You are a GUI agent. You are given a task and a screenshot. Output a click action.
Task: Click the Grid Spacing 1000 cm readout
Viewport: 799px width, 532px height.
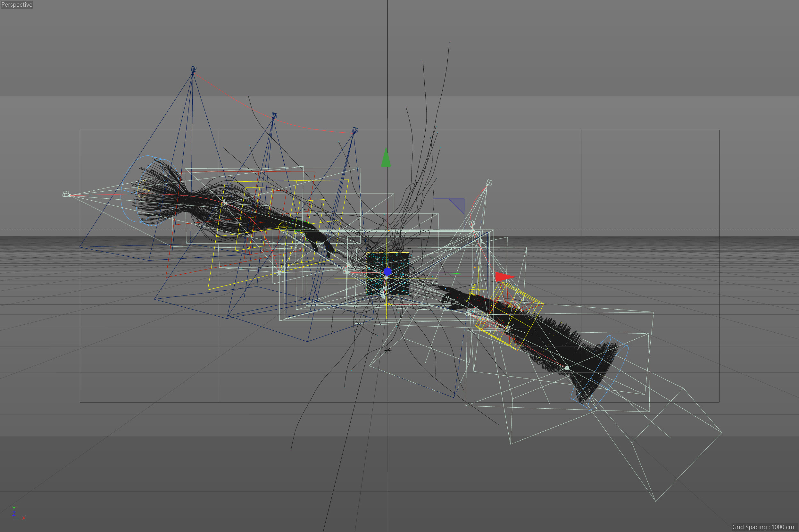click(763, 527)
